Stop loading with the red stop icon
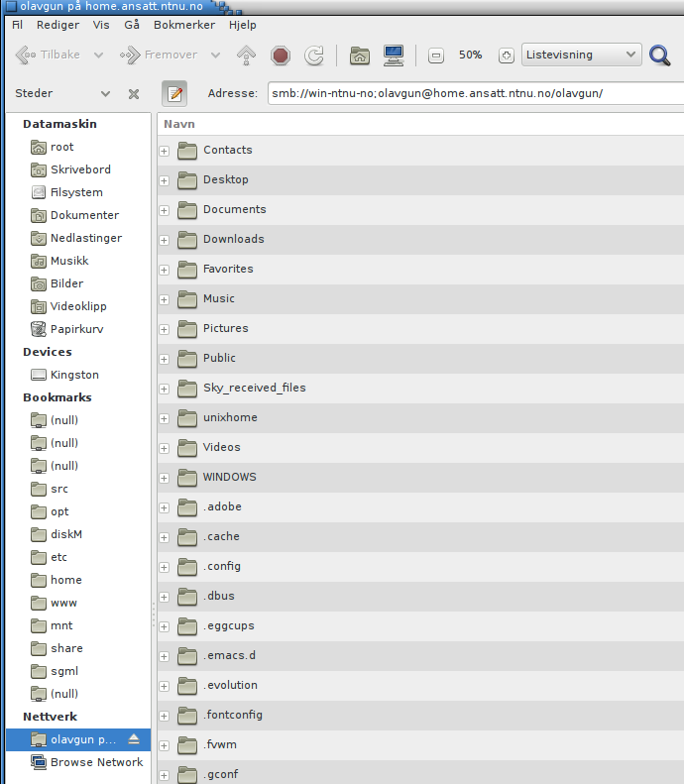 (x=281, y=55)
